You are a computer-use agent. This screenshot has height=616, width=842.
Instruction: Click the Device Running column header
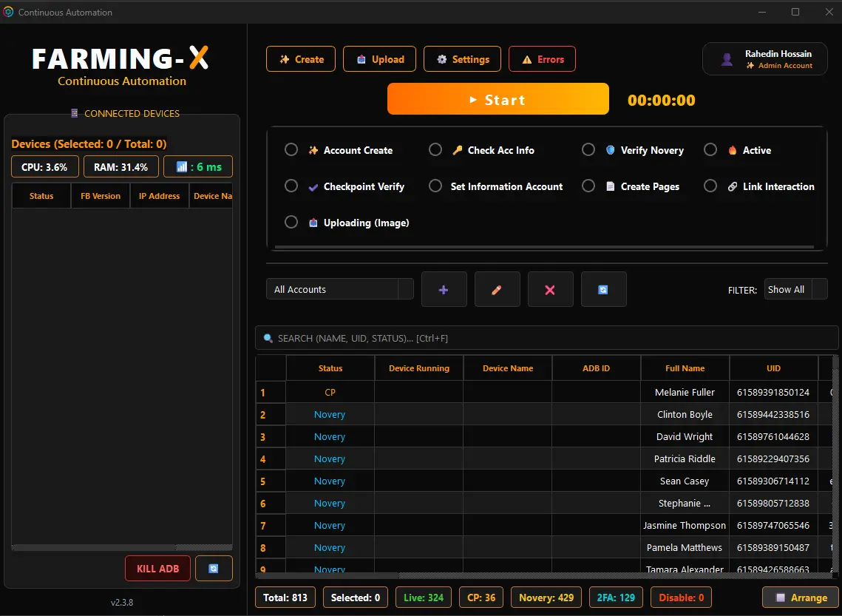pos(419,368)
